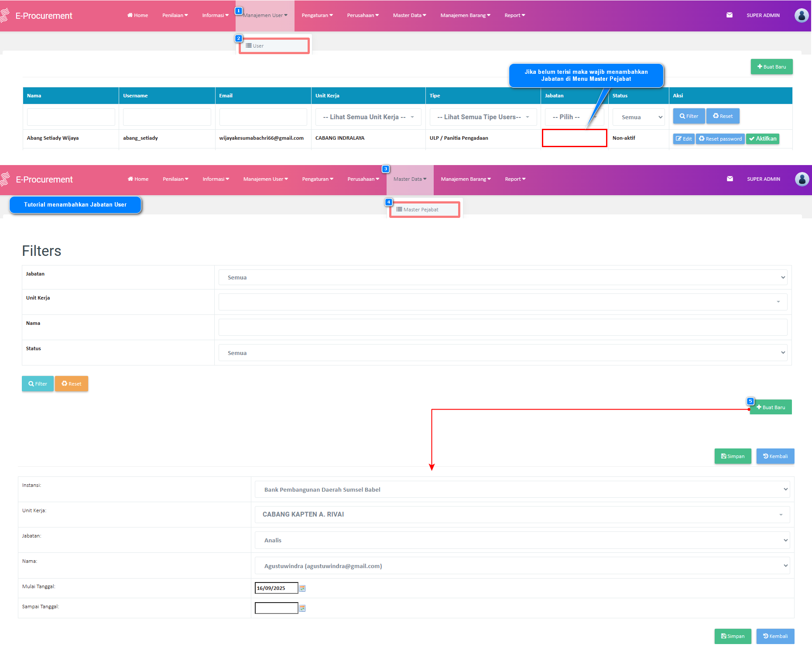Screen dimensions: 812x648
Task: Click the orange Reset button under Filters
Action: [72, 384]
